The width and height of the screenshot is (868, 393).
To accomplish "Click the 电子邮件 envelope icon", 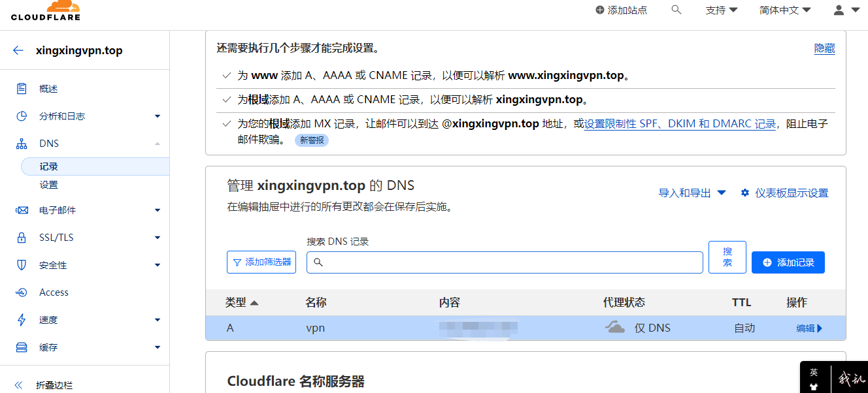I will [22, 210].
